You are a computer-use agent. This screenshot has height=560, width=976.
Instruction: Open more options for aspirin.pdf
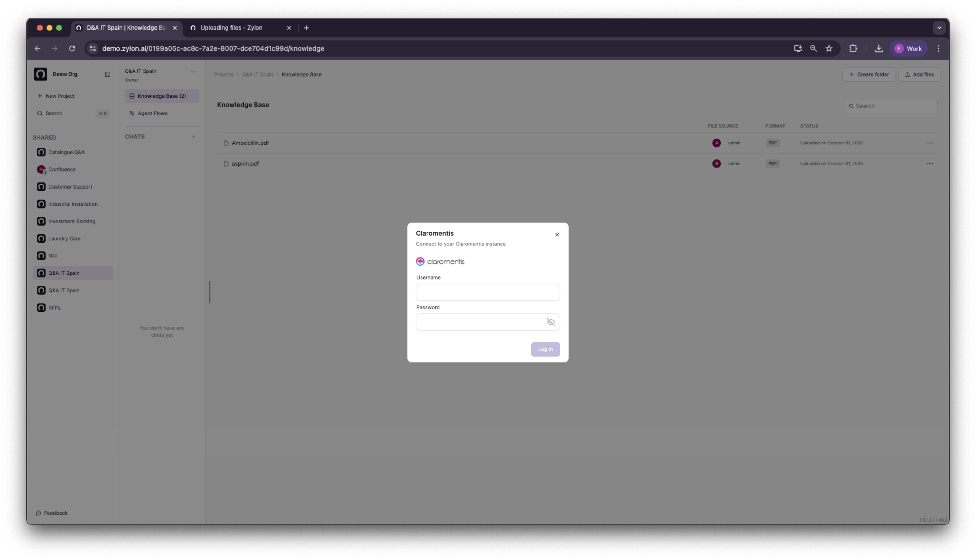pos(929,164)
